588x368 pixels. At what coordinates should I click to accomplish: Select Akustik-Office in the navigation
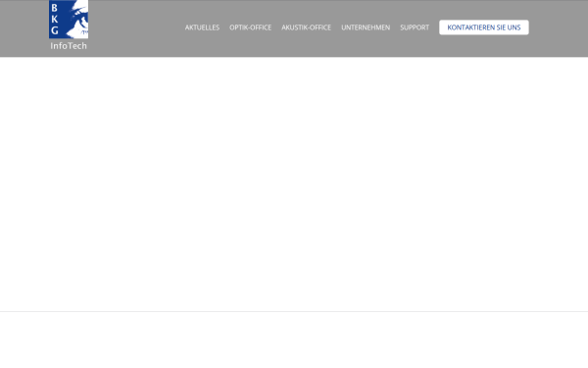click(306, 27)
